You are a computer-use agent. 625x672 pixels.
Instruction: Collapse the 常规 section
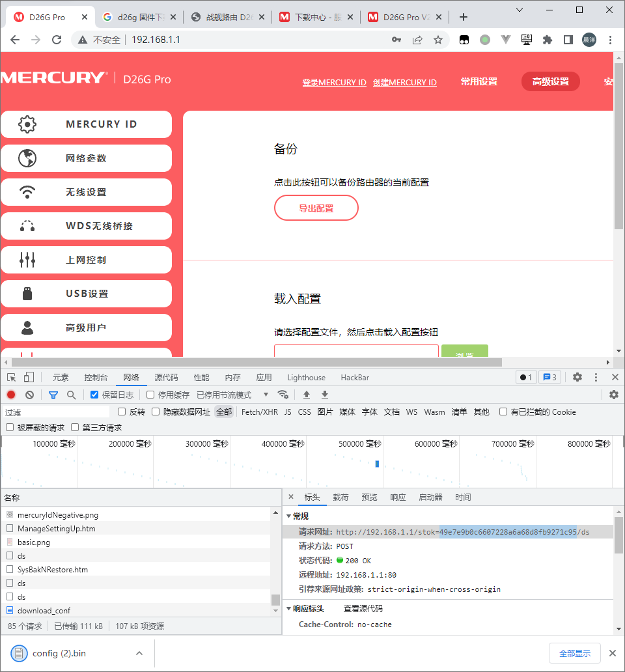(289, 516)
